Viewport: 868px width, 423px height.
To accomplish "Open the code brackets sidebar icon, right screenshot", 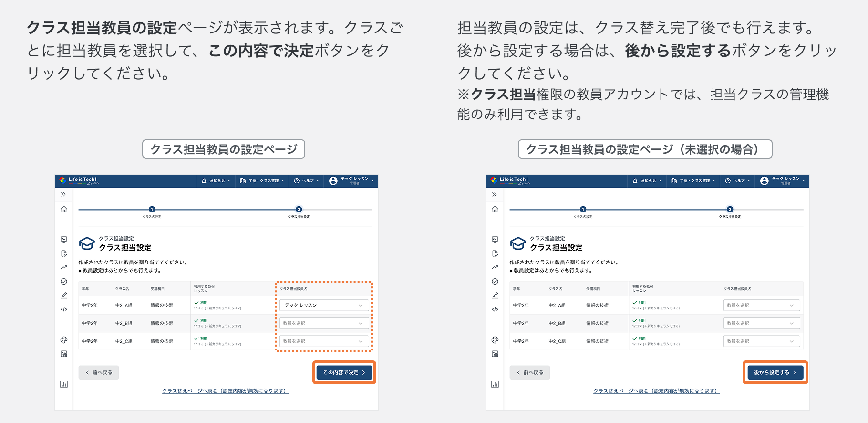I will (495, 309).
